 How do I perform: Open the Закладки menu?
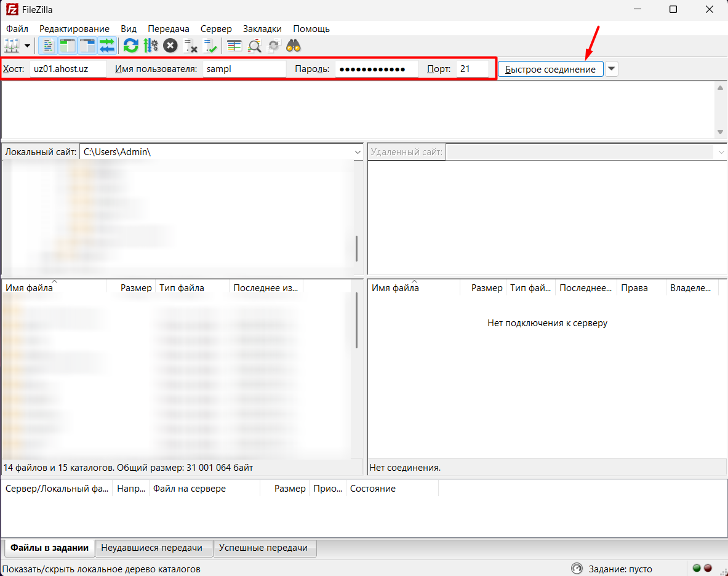[262, 29]
